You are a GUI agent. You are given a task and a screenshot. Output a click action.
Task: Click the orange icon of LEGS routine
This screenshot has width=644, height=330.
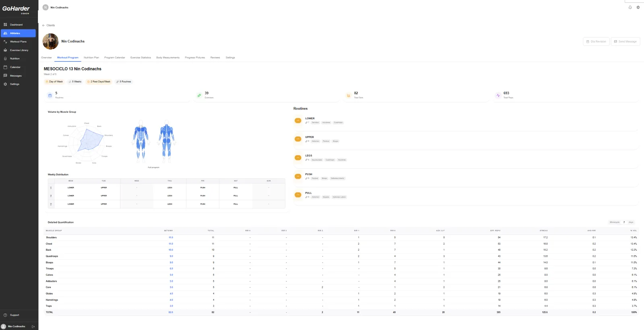pyautogui.click(x=298, y=157)
